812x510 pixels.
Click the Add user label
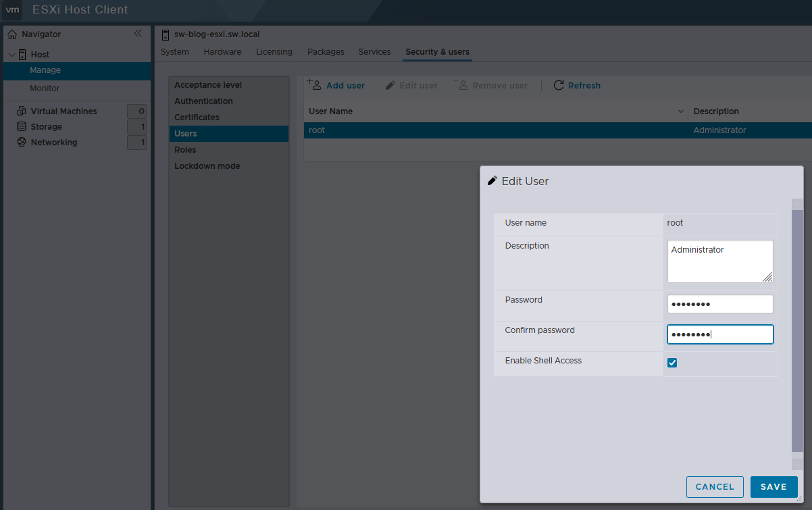[345, 86]
